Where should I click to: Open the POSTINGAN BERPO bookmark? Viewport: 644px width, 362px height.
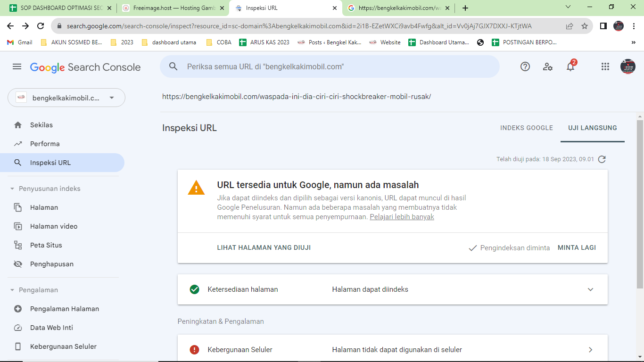point(524,42)
